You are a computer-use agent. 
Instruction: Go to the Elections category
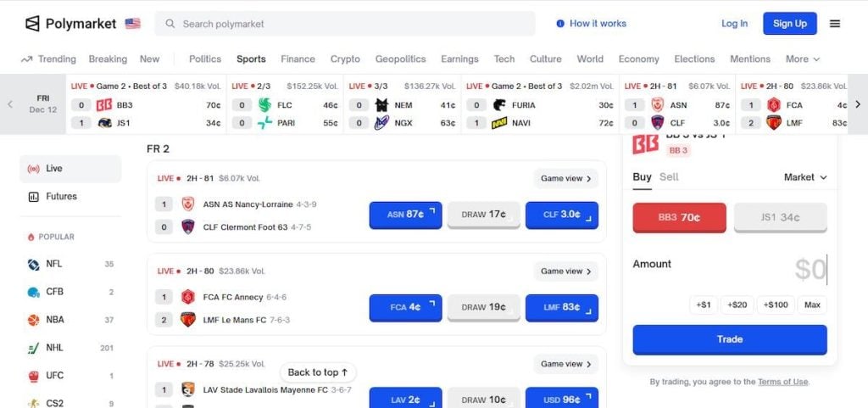point(694,59)
